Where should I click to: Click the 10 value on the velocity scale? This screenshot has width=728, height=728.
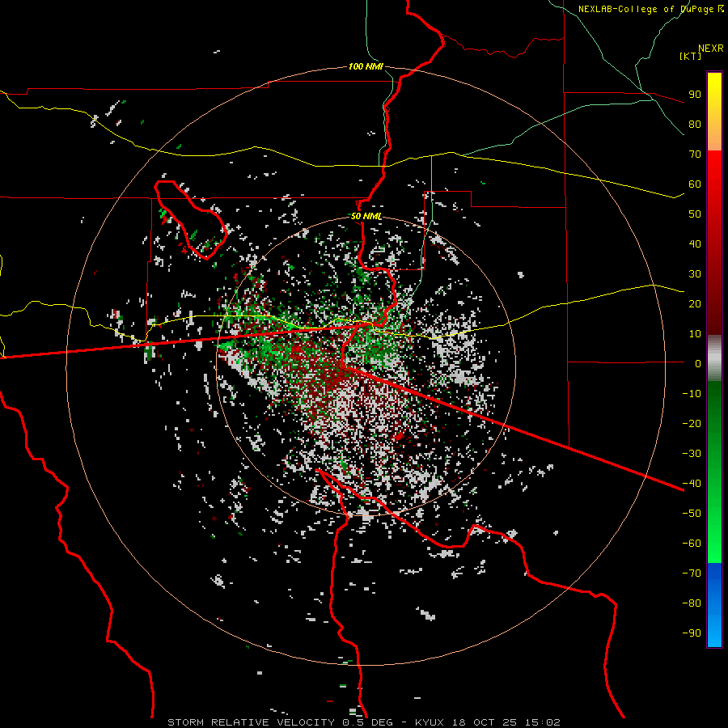tap(695, 334)
